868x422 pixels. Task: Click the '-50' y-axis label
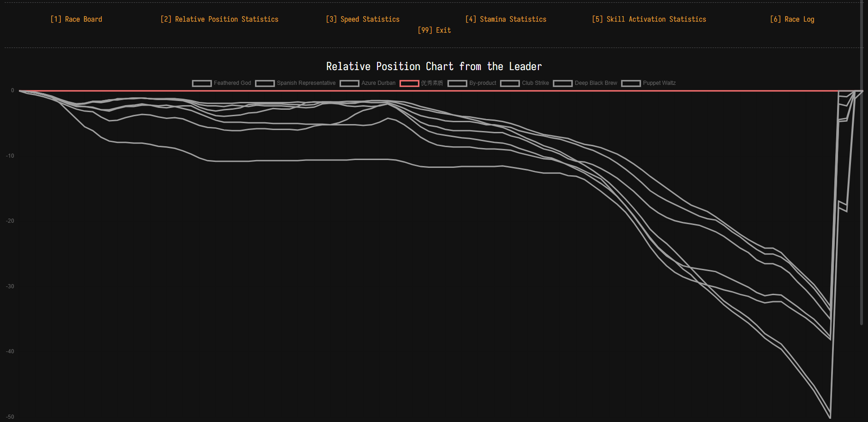click(10, 417)
